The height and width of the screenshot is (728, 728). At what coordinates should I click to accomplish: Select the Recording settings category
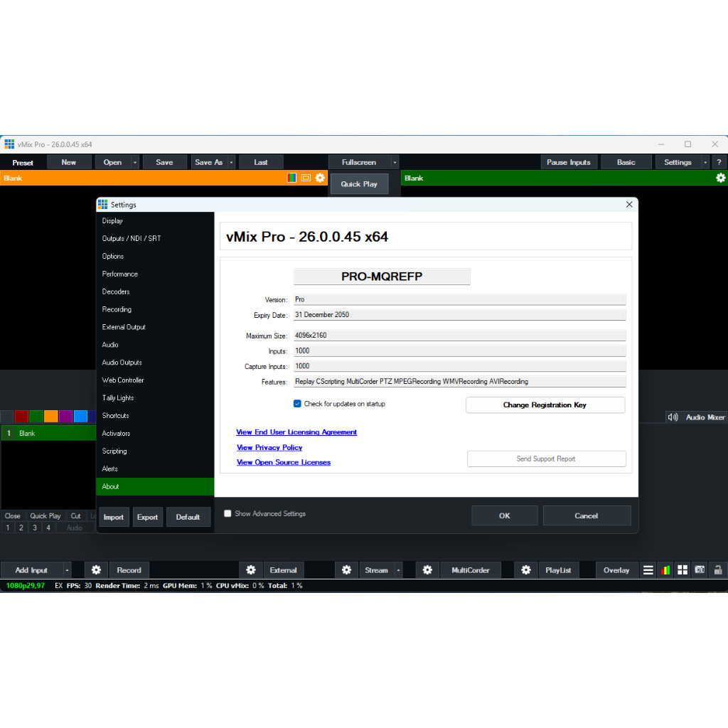tap(117, 309)
